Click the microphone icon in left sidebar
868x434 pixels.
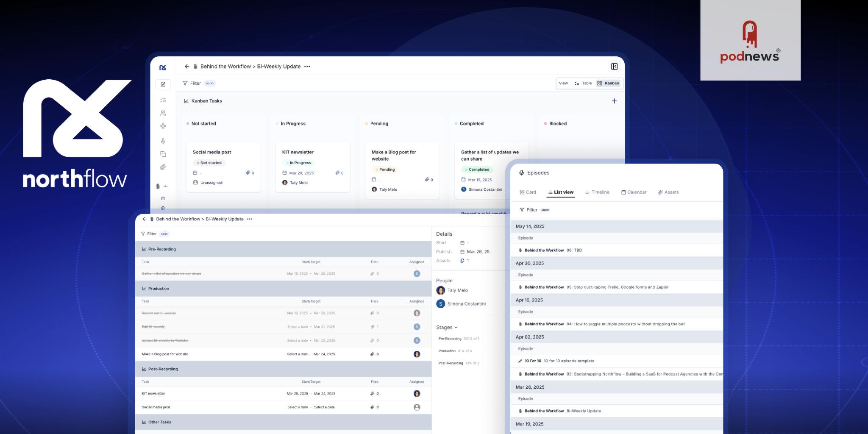[x=163, y=141]
